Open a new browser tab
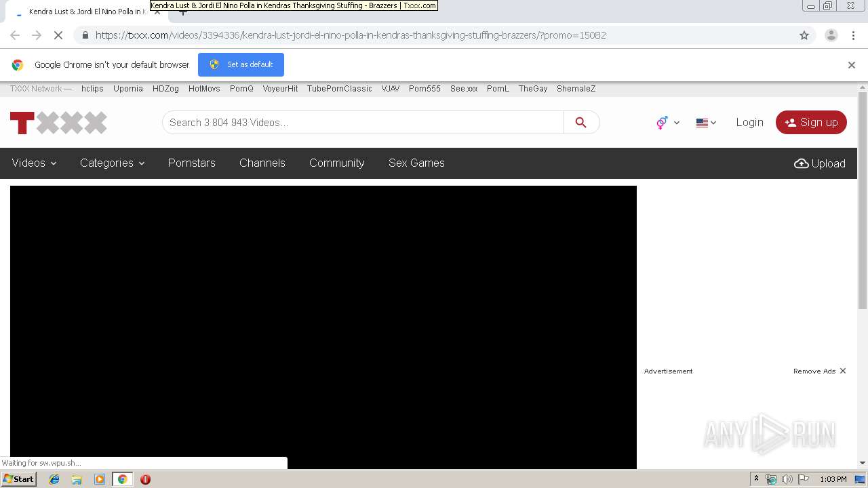The image size is (868, 488). pos(182,12)
